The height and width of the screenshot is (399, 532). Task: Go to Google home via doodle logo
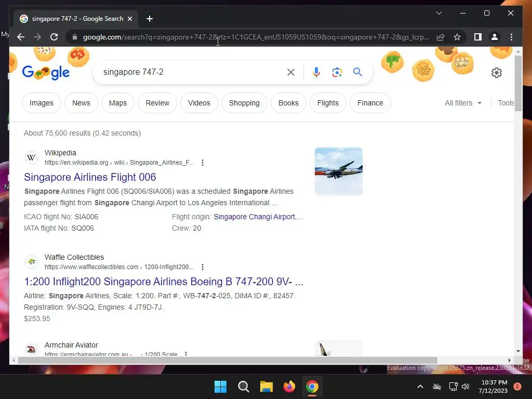click(46, 72)
